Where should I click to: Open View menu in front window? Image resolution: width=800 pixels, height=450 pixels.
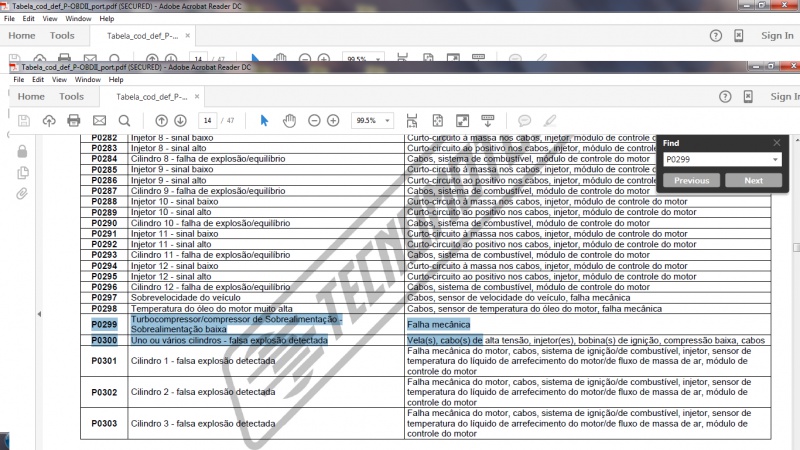pos(59,80)
